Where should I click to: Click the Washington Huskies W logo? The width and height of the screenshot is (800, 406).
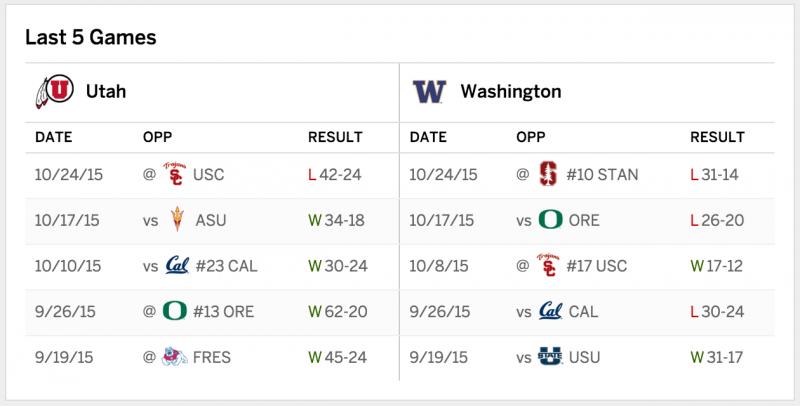coord(429,92)
